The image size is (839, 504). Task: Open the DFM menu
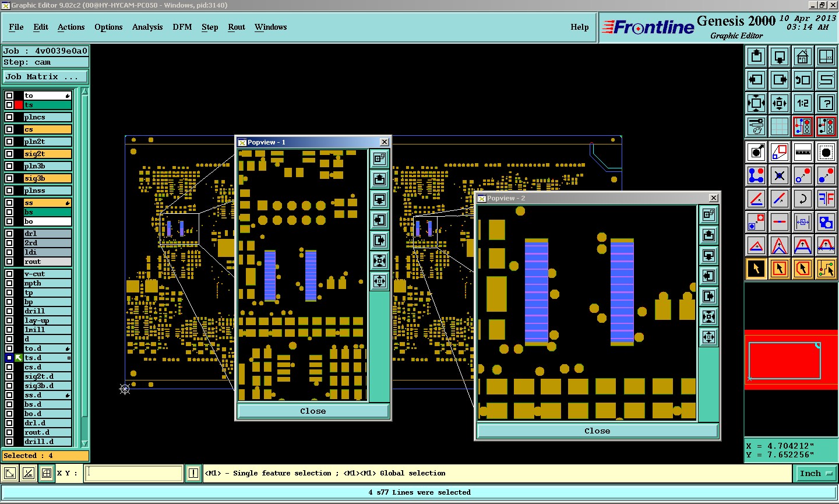182,27
